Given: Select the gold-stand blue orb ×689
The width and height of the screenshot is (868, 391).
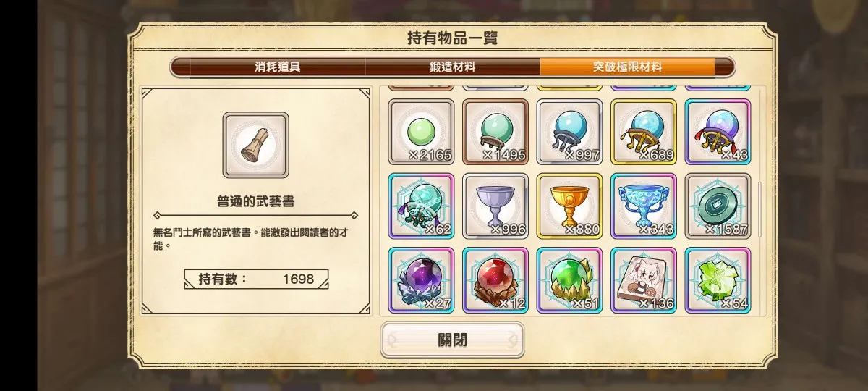Looking at the screenshot, I should tap(644, 132).
